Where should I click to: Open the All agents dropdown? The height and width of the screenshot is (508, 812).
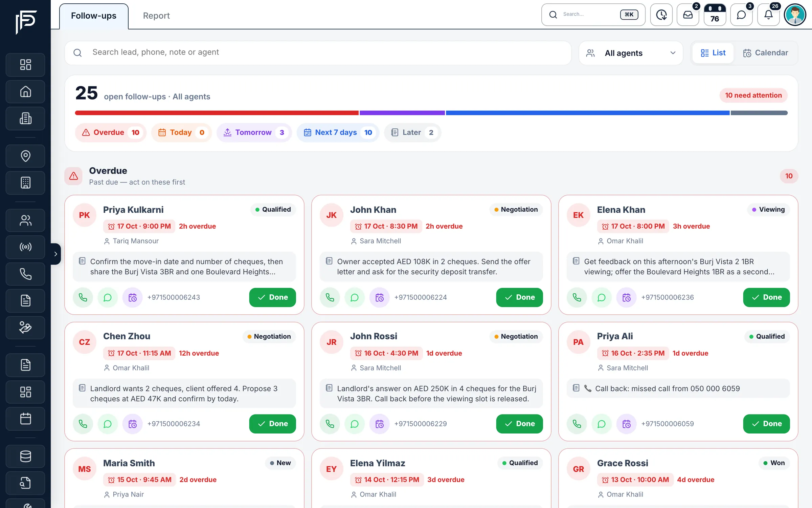point(631,53)
